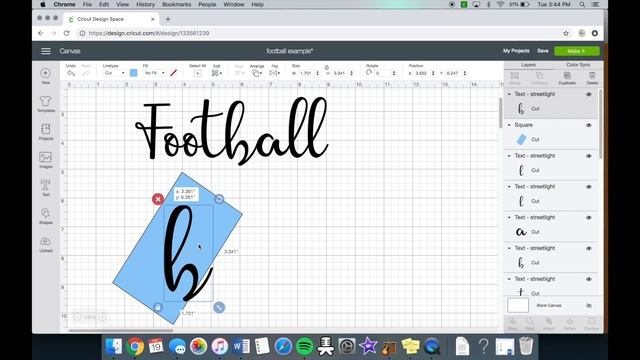Click the Contour tool

(x=591, y=321)
